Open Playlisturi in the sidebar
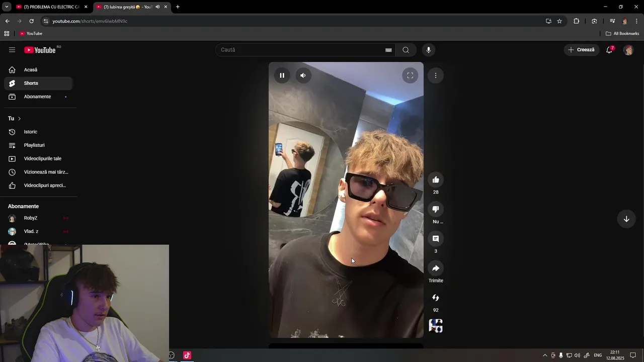The width and height of the screenshot is (644, 362). pyautogui.click(x=38, y=145)
